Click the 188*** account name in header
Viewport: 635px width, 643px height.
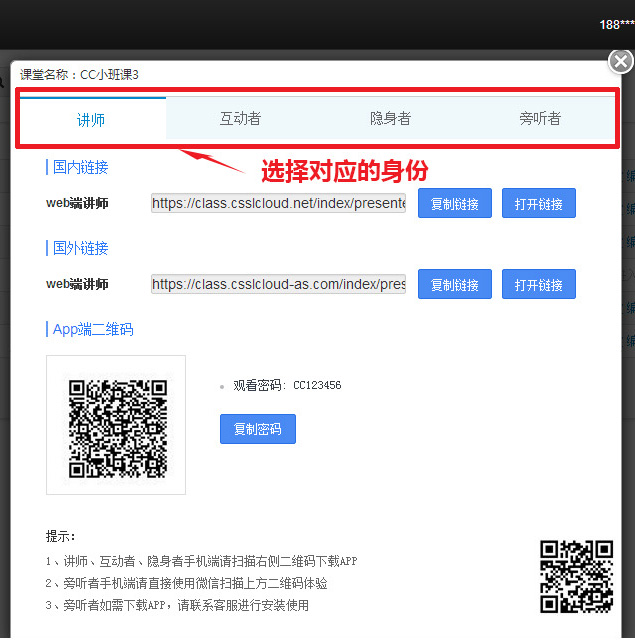point(616,25)
